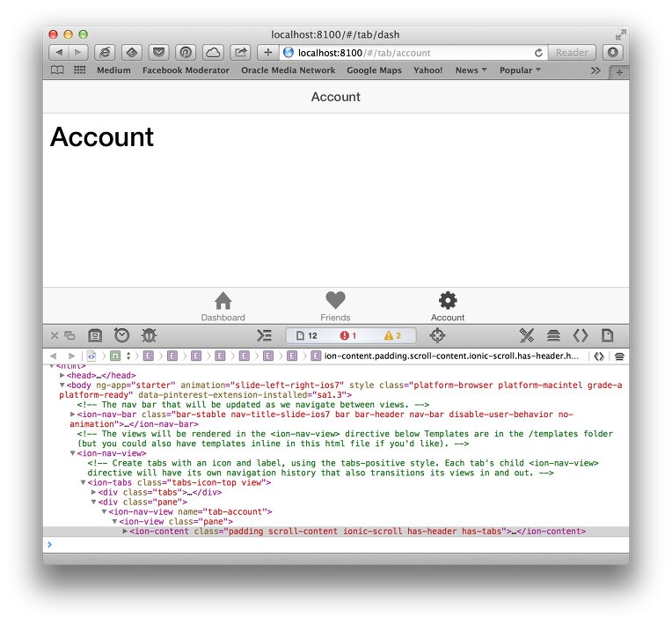Open the Google Maps bookmark link
Viewport: 672px width, 624px height.
(374, 70)
